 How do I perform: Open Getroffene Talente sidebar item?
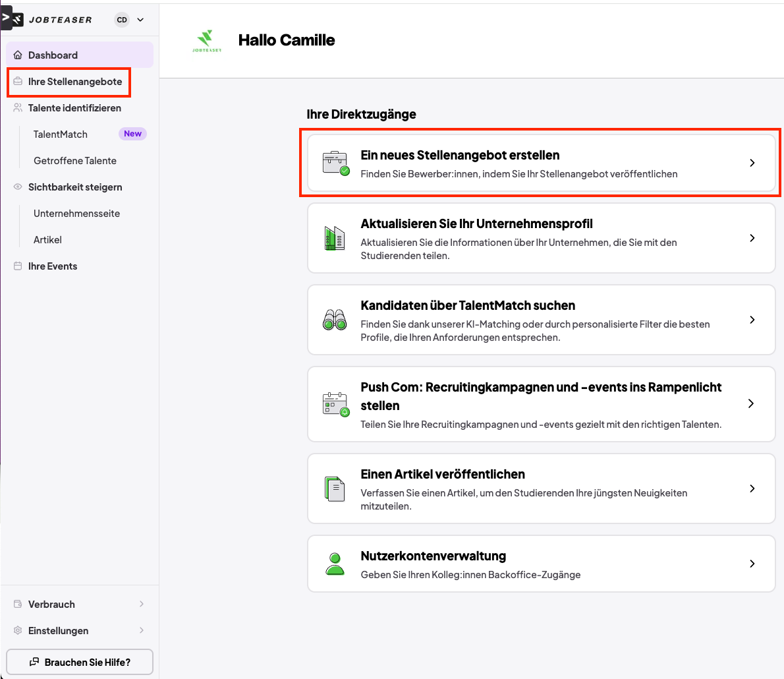click(75, 161)
